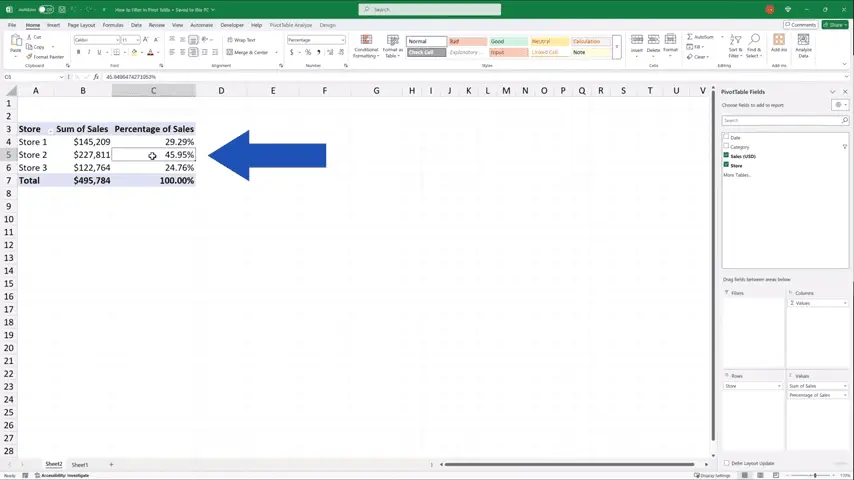Expand the Store filter dropdown in A3
This screenshot has height=480, width=854.
tap(50, 130)
